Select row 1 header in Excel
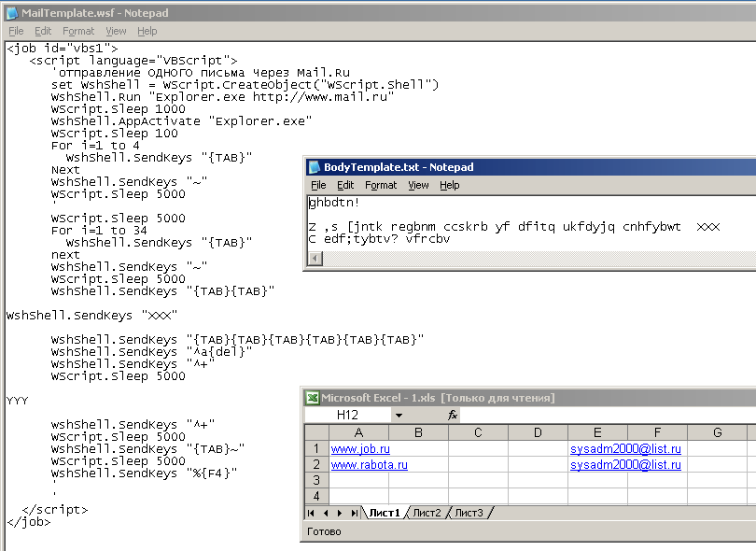 (x=316, y=448)
